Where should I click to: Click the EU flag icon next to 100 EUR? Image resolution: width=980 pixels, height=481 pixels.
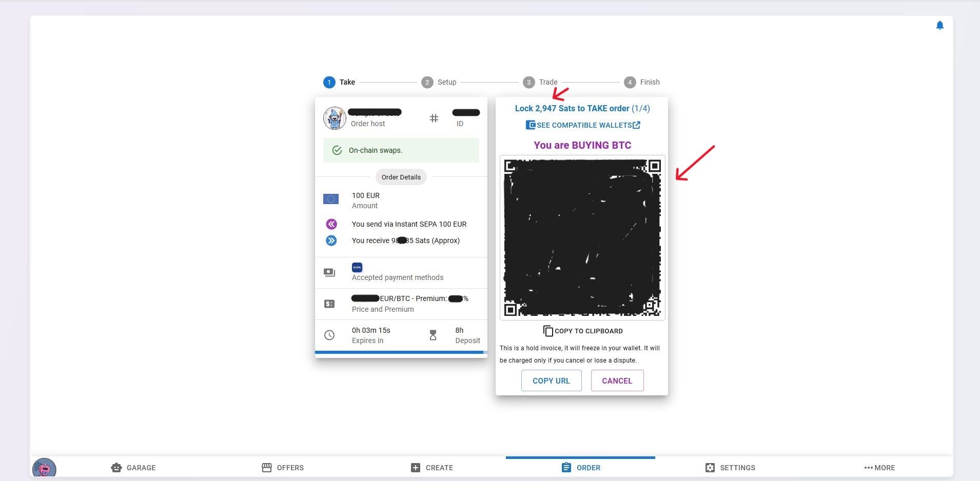[331, 199]
